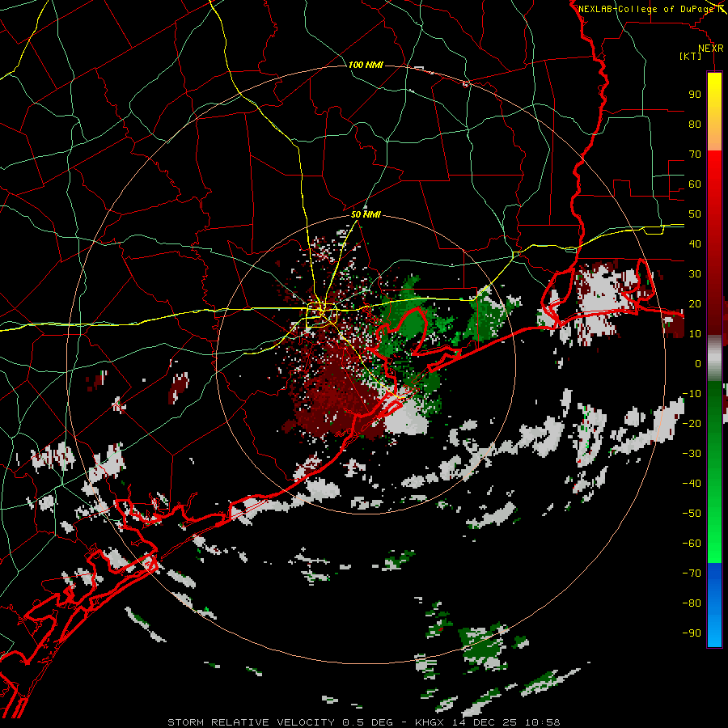Select the 50 value on the velocity scale

(695, 214)
